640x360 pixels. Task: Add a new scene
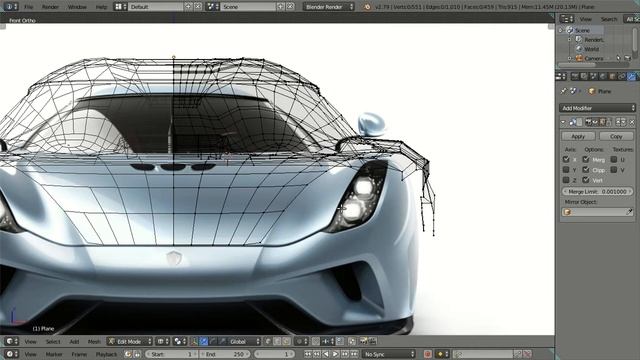pos(280,7)
